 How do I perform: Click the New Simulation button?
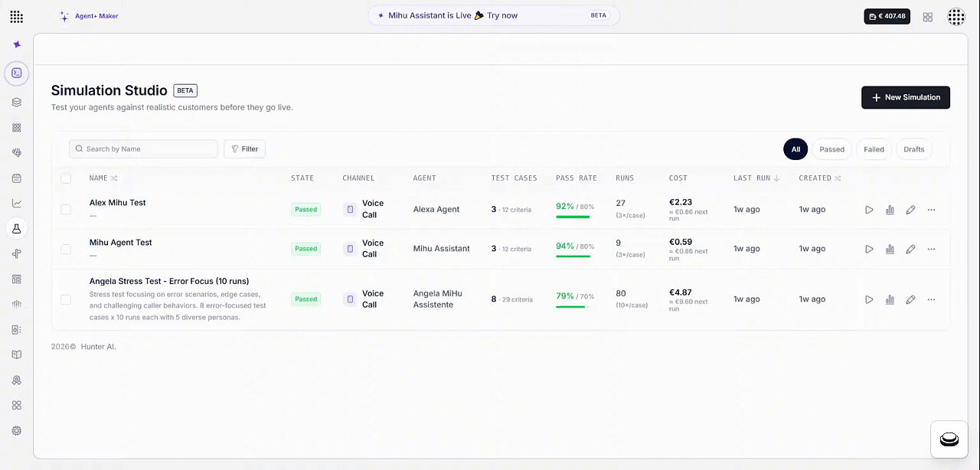(x=906, y=97)
